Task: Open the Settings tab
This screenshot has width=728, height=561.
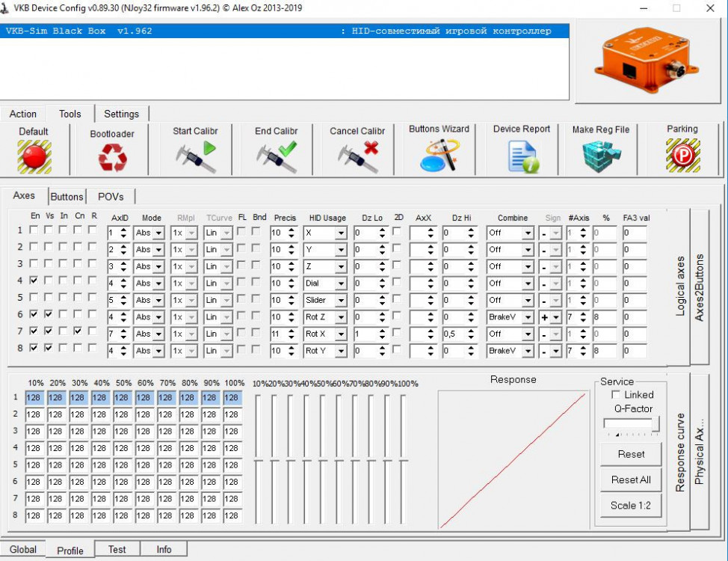Action: [x=121, y=114]
